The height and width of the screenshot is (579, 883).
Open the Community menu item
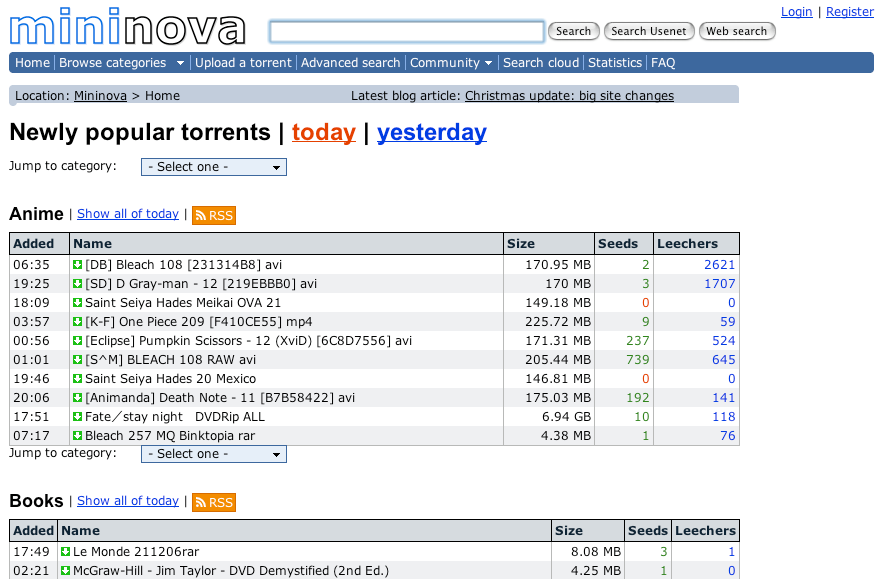(x=445, y=63)
